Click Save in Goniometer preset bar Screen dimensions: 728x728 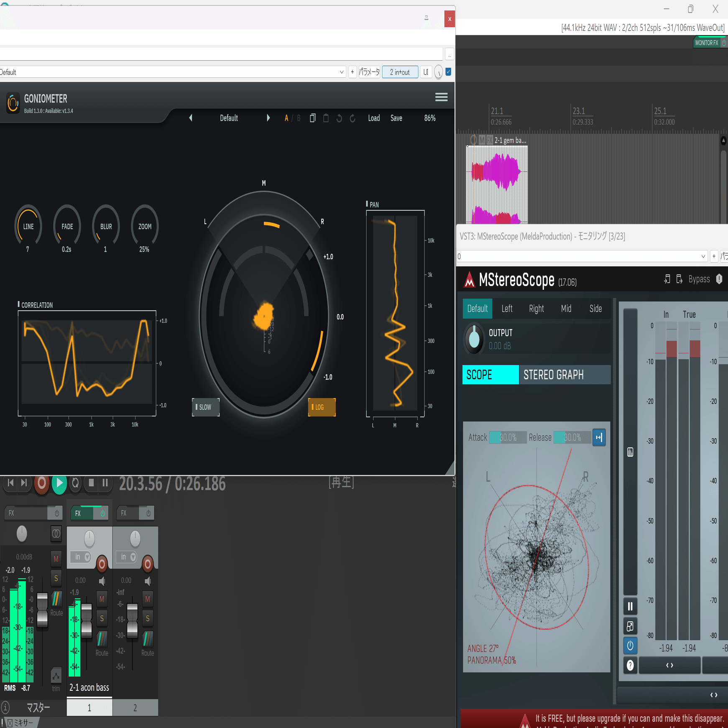click(x=396, y=118)
